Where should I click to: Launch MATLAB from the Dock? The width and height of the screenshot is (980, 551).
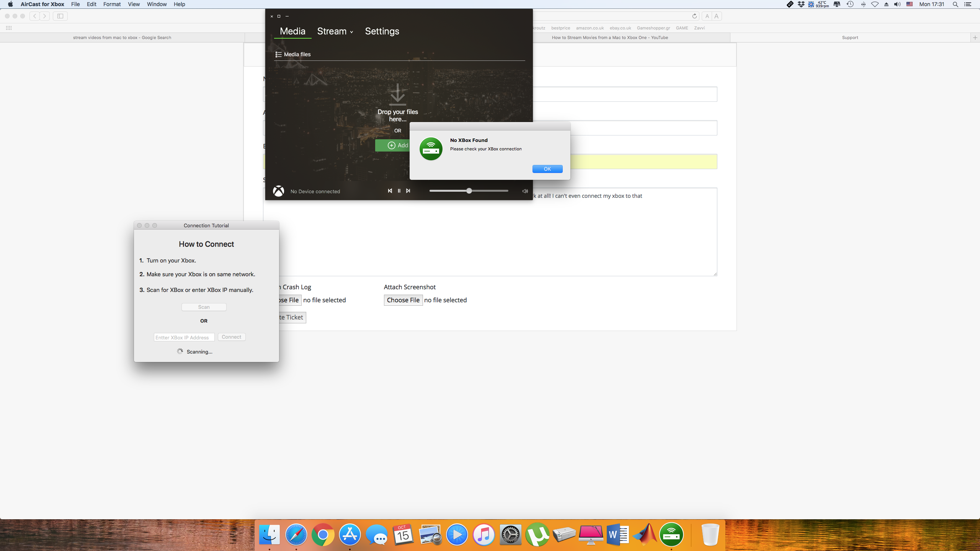(x=645, y=535)
